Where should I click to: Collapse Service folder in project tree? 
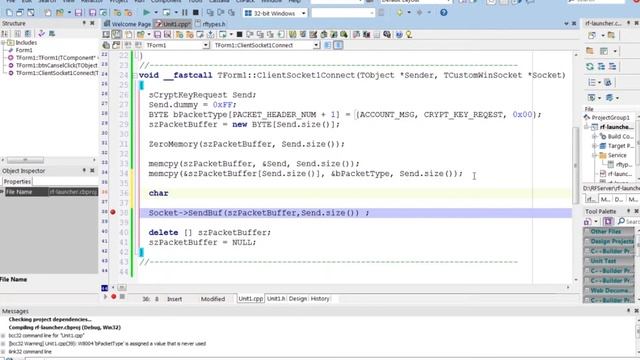click(595, 156)
